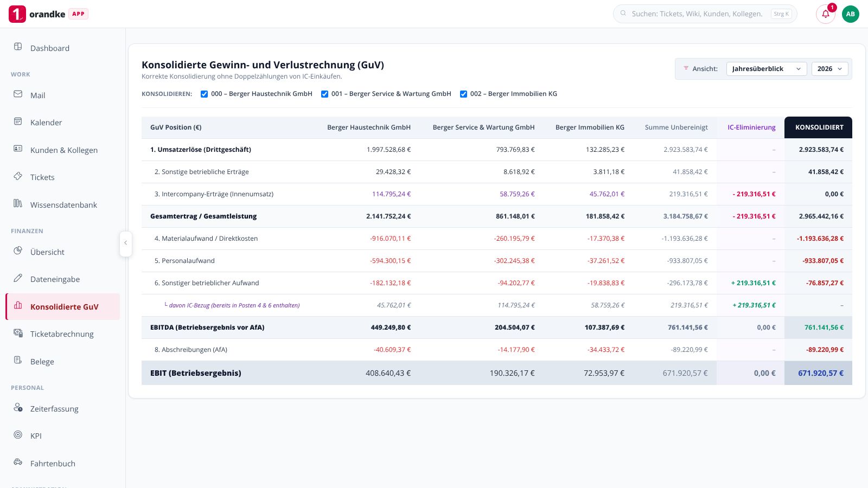
Task: Open Dashboard from the sidebar
Action: pyautogui.click(x=63, y=48)
